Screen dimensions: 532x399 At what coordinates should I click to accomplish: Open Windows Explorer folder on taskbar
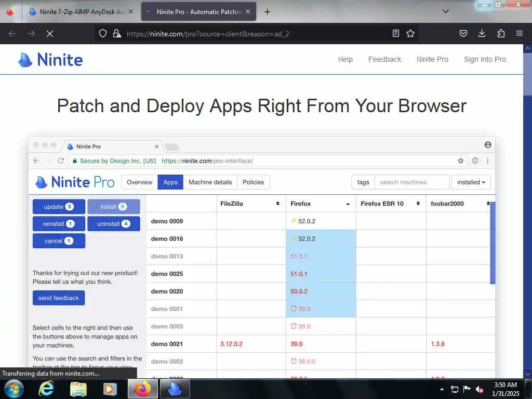78,389
